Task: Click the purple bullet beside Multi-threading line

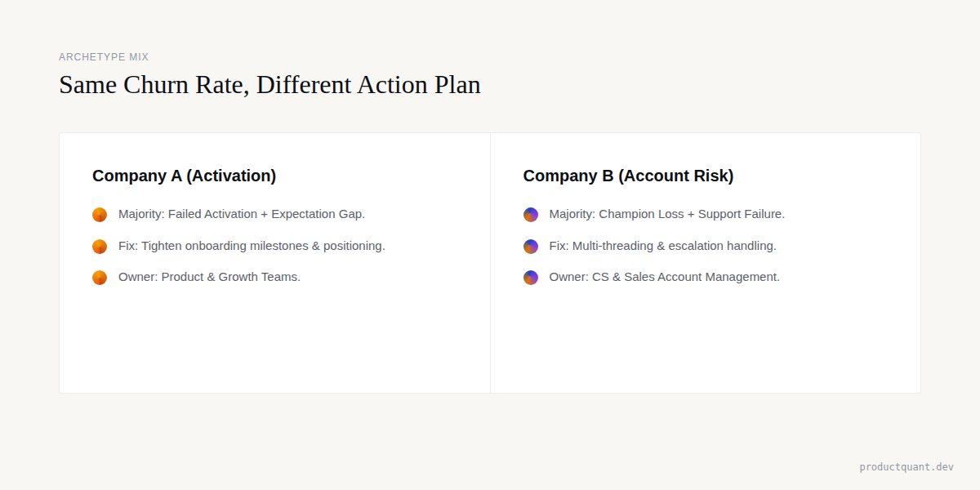Action: point(531,246)
